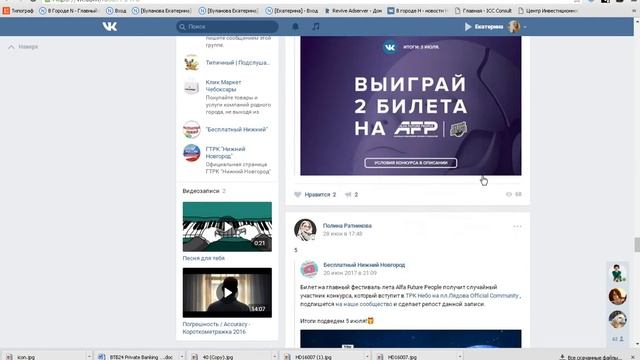Screen dimensions: 640x360
Task: Open the profile menu arrow next to Екатерина
Action: click(525, 27)
